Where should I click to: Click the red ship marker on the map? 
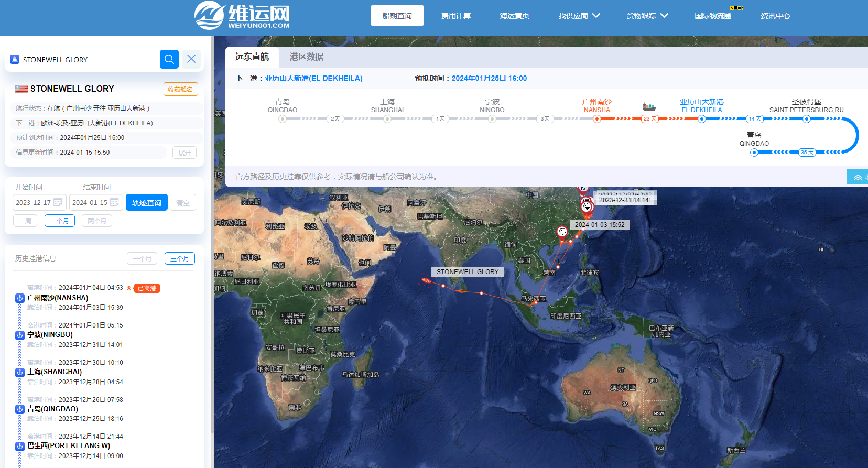tap(426, 281)
